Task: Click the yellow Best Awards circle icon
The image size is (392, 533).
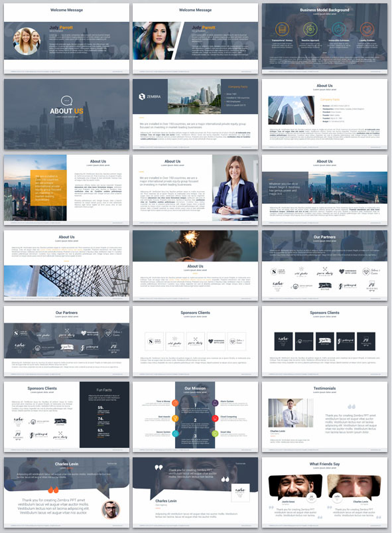Action: tap(175, 418)
